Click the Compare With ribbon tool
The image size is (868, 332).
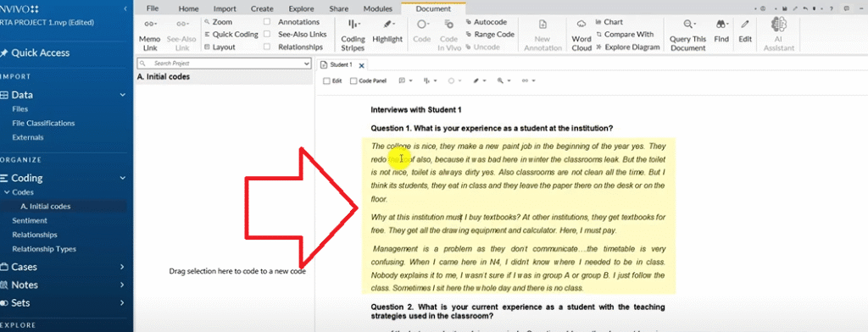(625, 35)
